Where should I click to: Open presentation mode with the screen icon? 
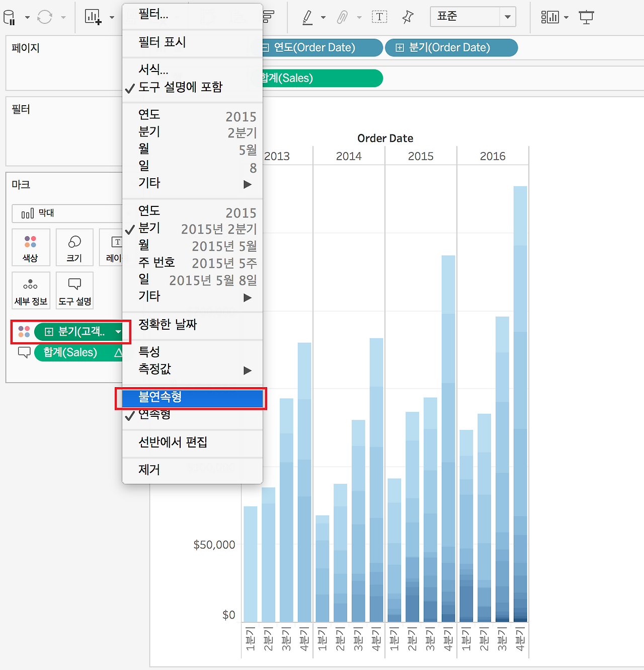coord(586,17)
